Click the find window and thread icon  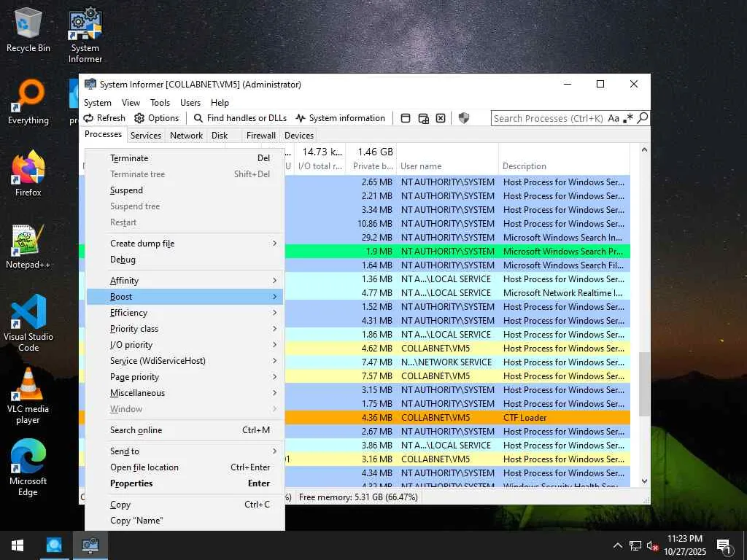point(423,118)
